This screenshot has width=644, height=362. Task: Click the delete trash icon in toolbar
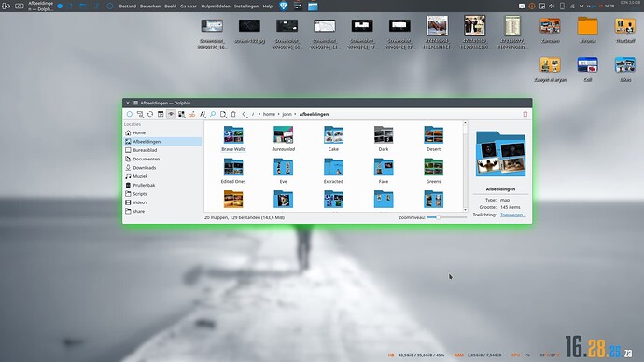tap(233, 114)
